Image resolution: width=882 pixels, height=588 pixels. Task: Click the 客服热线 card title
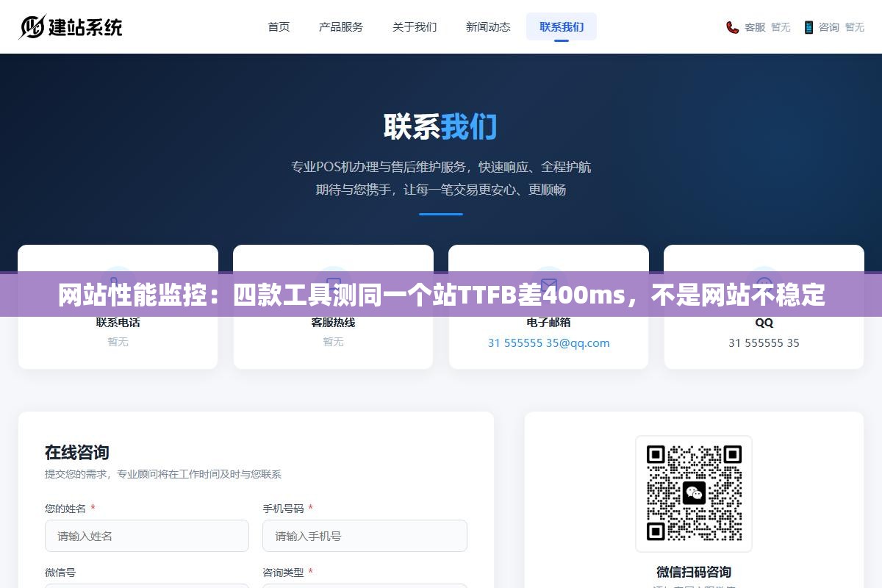[x=333, y=322]
